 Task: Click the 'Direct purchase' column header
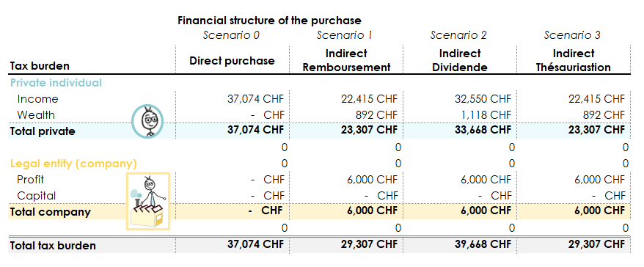pos(232,61)
